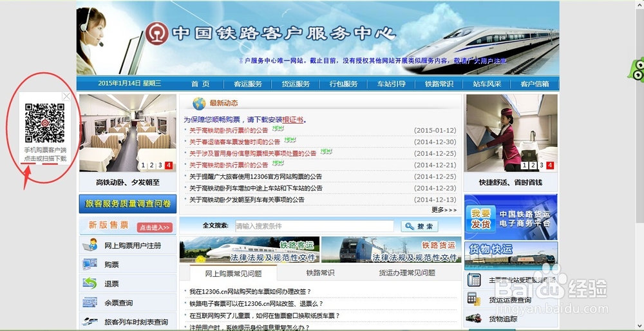Open 铁路常识 in the navigation bar

pos(439,84)
